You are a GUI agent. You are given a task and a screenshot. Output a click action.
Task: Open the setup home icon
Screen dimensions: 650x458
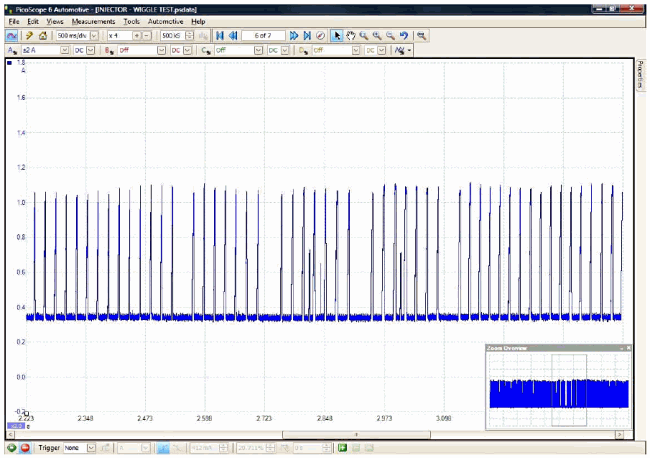click(43, 35)
